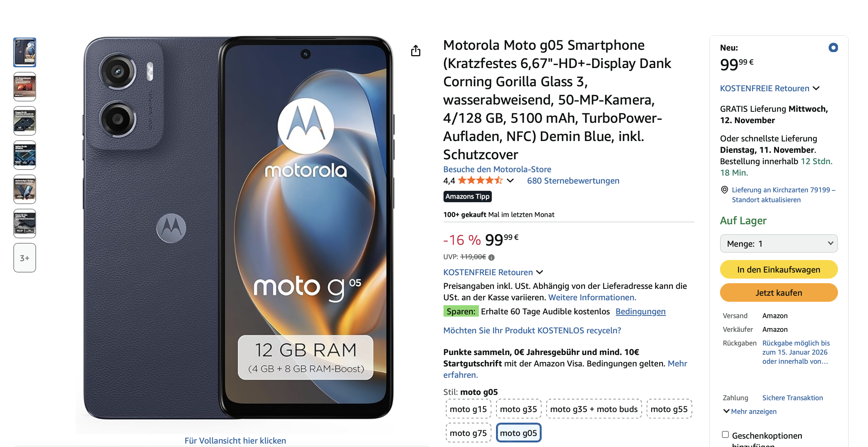Screen dimensions: 868x447
Task: Open the 680 Sternebewertungen link
Action: coord(573,181)
